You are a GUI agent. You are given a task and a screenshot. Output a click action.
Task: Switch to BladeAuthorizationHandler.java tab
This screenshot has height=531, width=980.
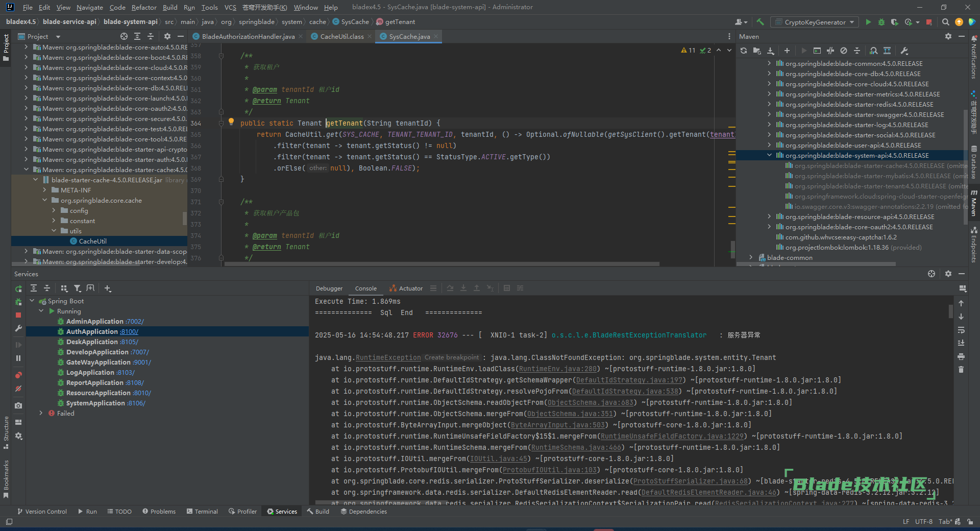pos(248,36)
